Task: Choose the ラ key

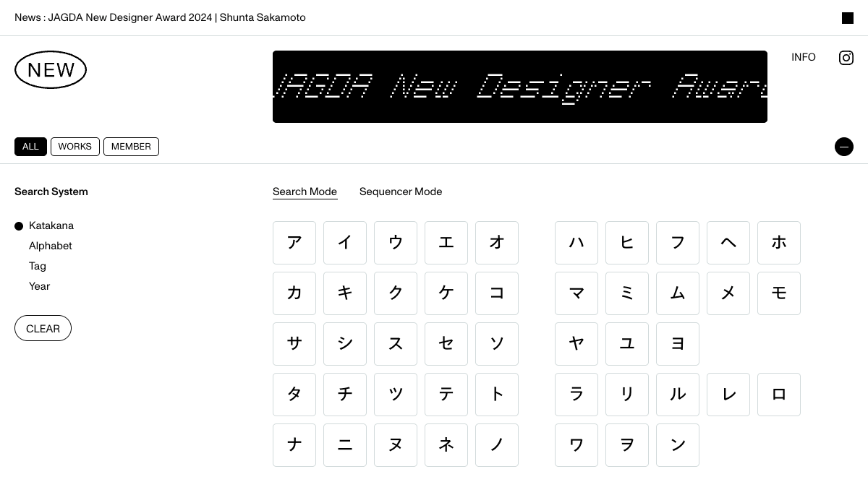Action: coord(576,395)
